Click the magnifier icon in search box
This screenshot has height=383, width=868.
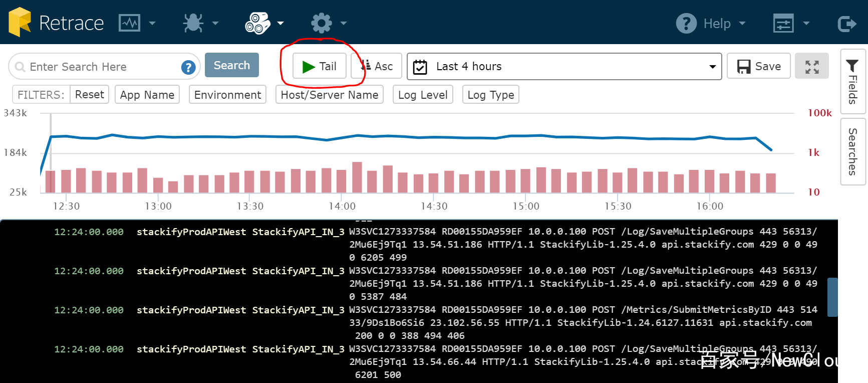click(20, 67)
